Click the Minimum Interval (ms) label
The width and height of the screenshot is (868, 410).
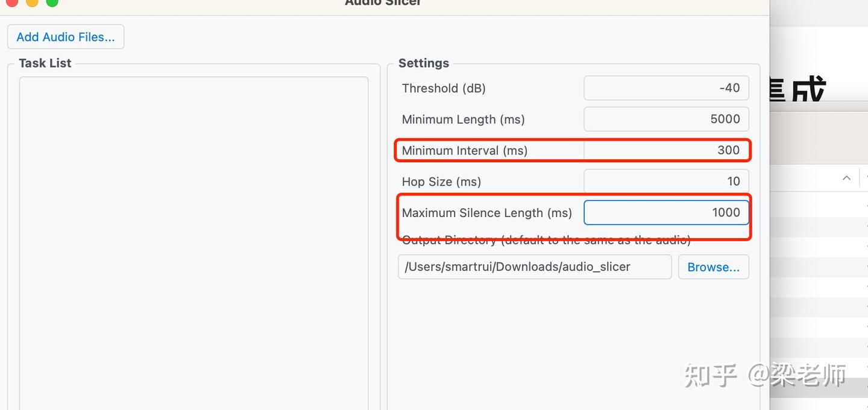click(464, 151)
